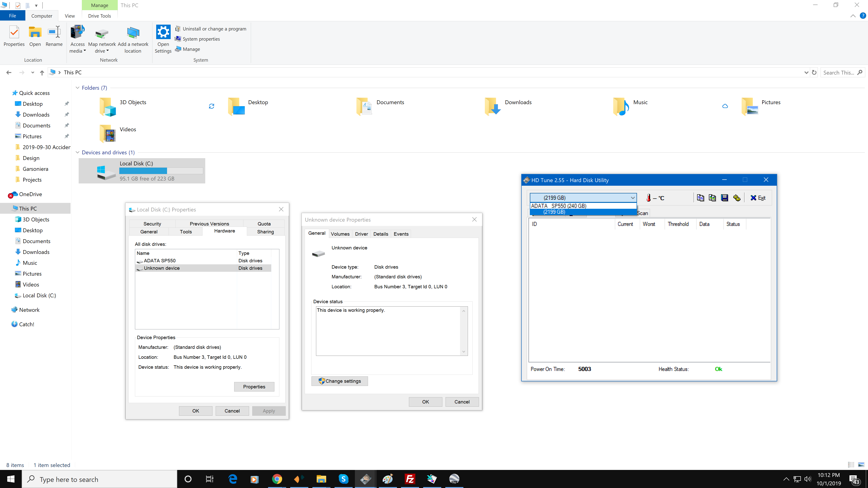Collapse the Folders (7) group
This screenshot has width=868, height=488.
(78, 88)
